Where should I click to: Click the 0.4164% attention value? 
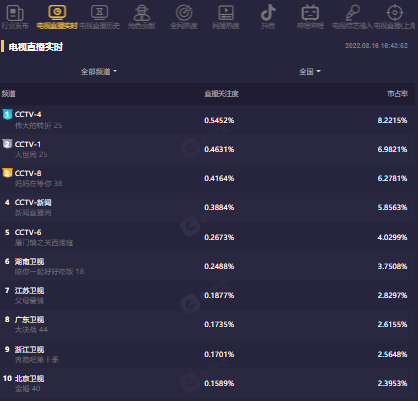coord(219,178)
